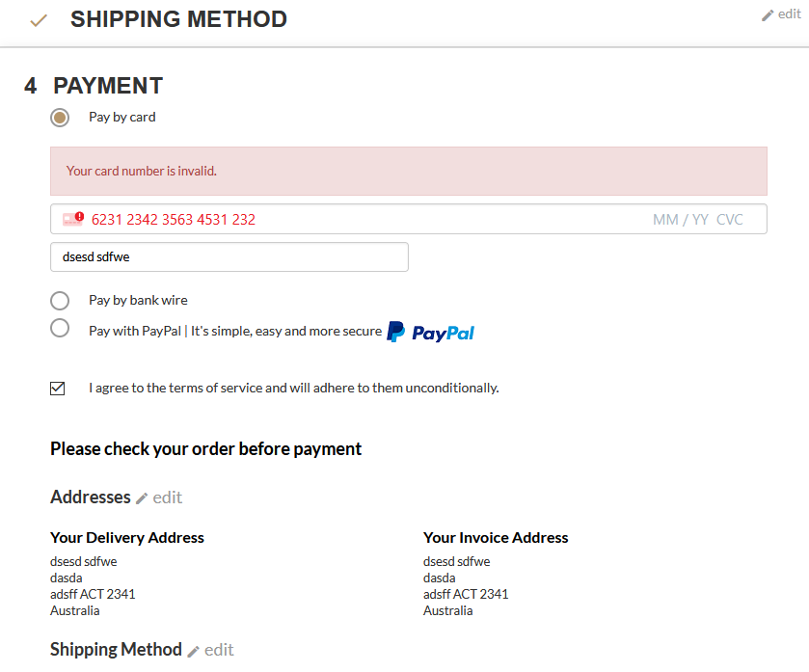Click the invalid card error icon
This screenshot has height=672, width=809.
coord(73,219)
